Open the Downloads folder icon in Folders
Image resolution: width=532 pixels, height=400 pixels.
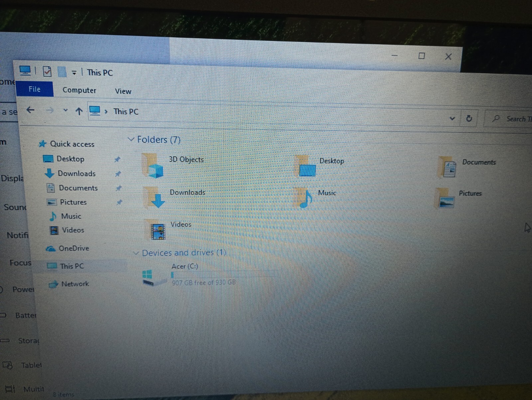[x=154, y=197]
